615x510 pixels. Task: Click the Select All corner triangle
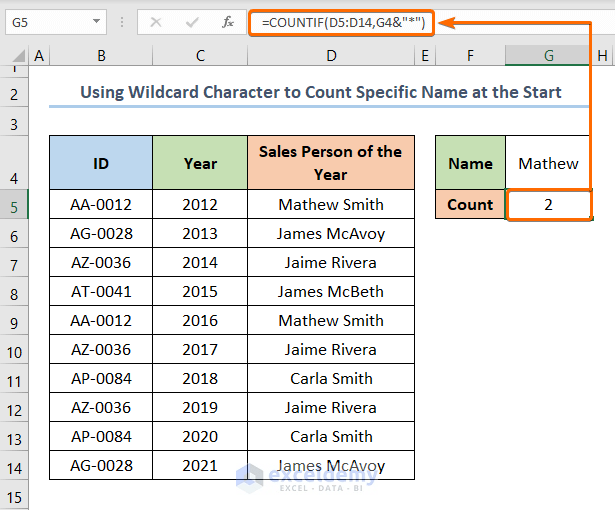[18, 56]
